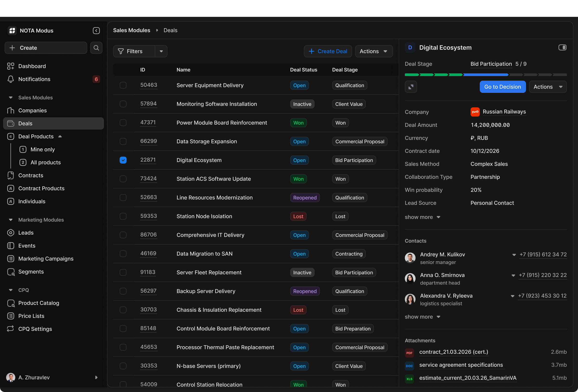Open the Actions dropdown in deal panel
This screenshot has width=578, height=392.
[x=548, y=87]
